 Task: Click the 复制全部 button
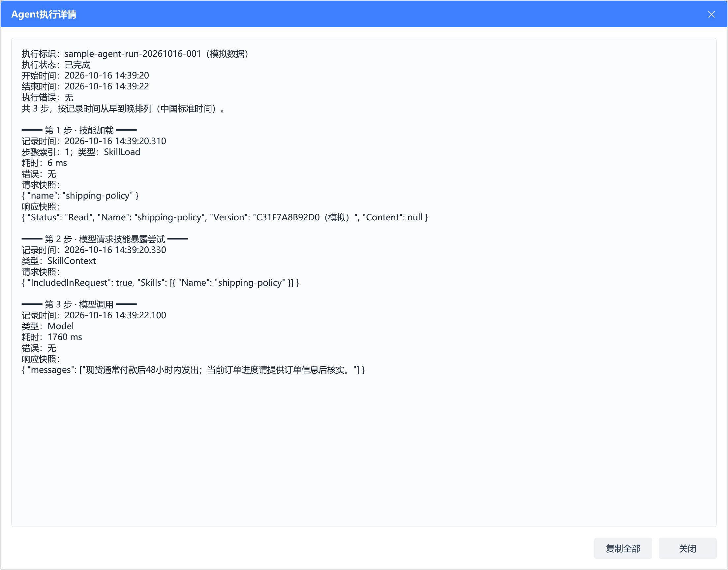tap(622, 548)
